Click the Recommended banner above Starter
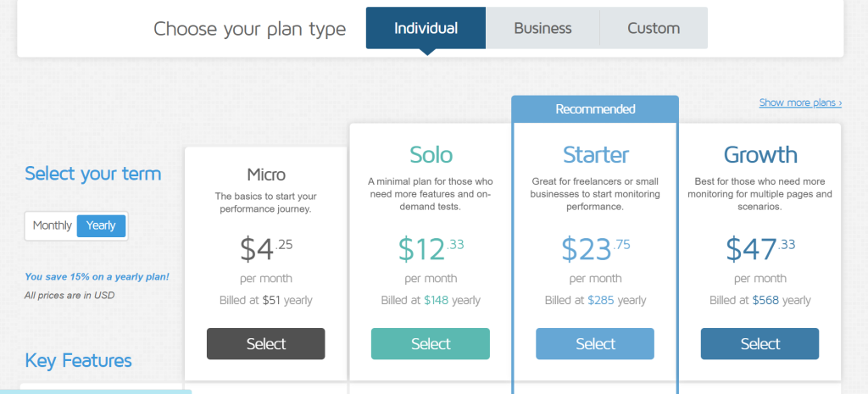This screenshot has height=394, width=868. click(595, 108)
